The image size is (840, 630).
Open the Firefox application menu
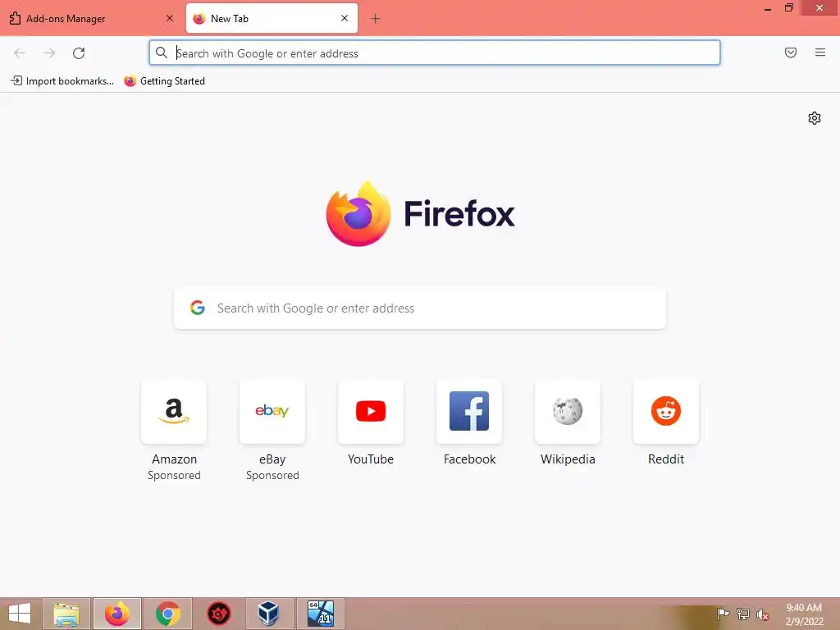click(x=820, y=52)
